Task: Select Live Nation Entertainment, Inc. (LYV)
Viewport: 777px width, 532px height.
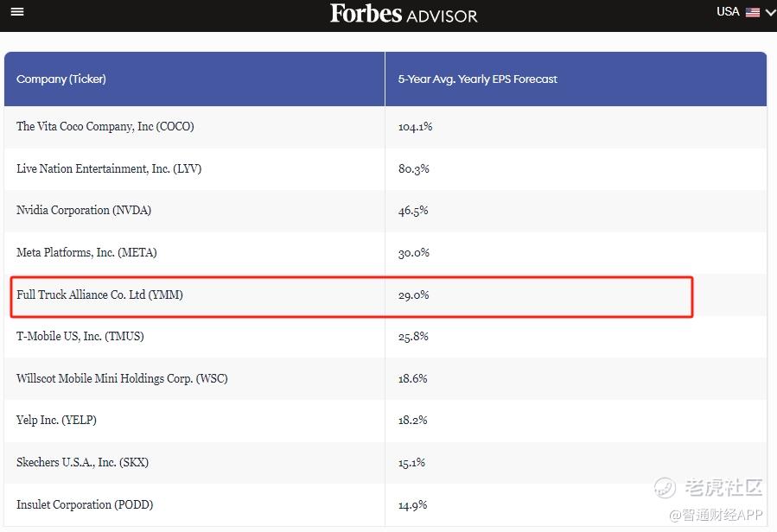Action: click(x=108, y=168)
